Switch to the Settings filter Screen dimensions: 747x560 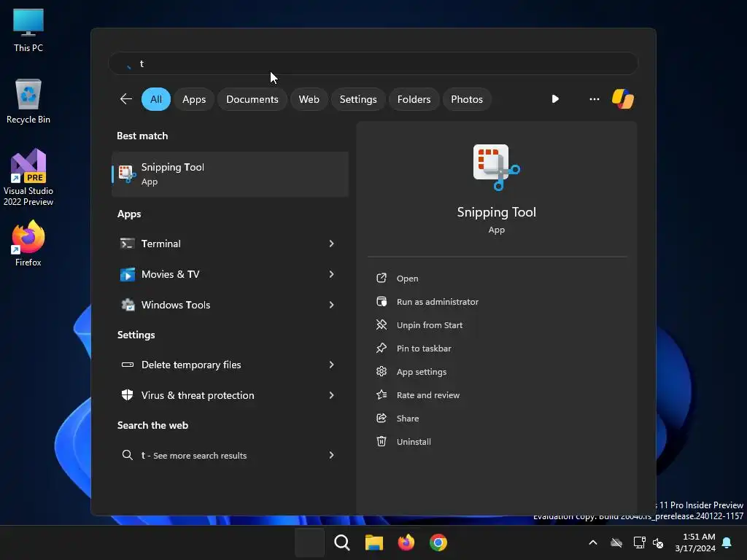pyautogui.click(x=358, y=99)
